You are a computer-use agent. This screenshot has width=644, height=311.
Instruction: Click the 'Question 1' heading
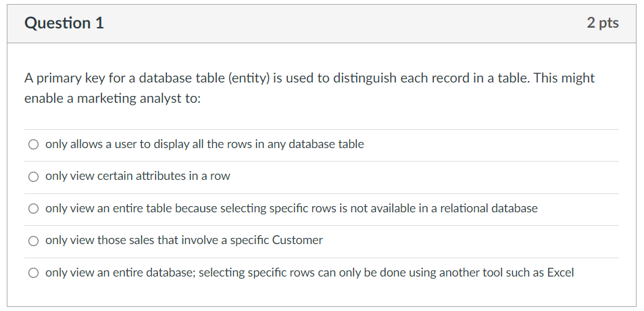tap(64, 23)
